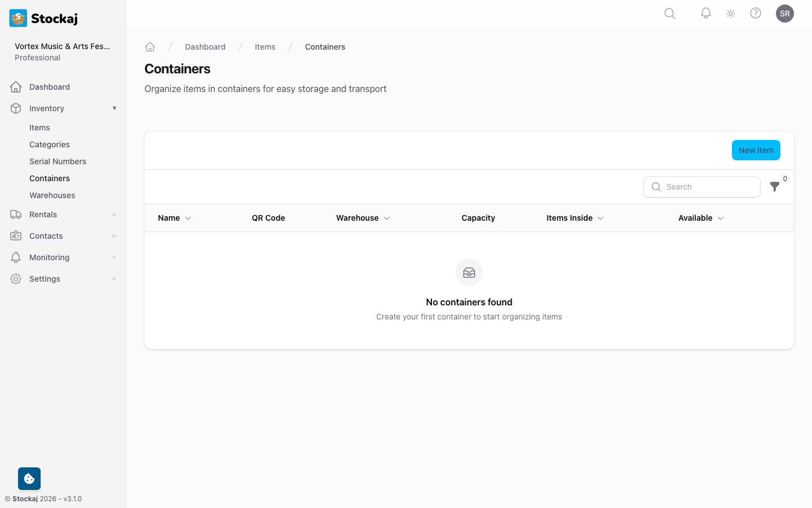Select Serial Numbers in the sidebar menu
The height and width of the screenshot is (508, 812).
[58, 161]
